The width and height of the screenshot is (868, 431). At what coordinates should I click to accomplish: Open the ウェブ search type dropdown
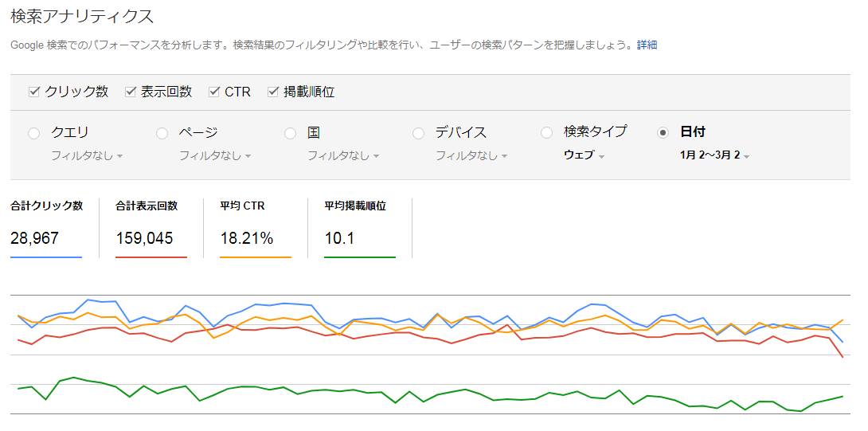pos(584,155)
